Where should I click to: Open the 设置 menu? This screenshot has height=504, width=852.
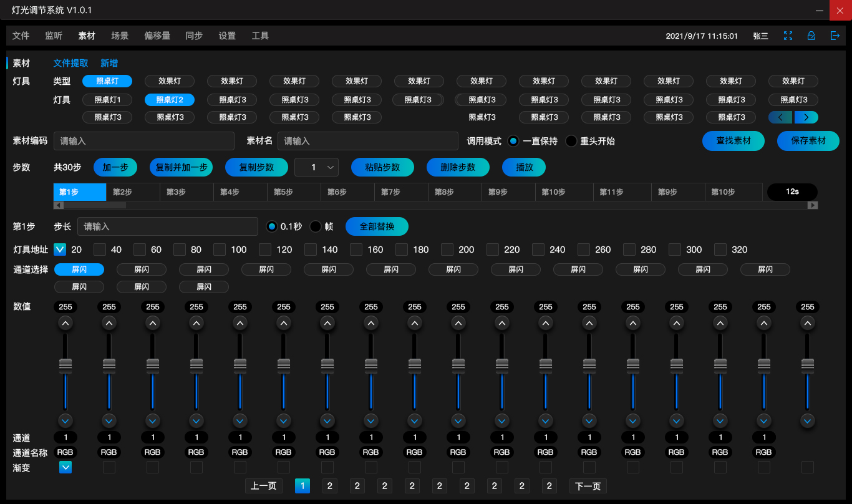(227, 36)
